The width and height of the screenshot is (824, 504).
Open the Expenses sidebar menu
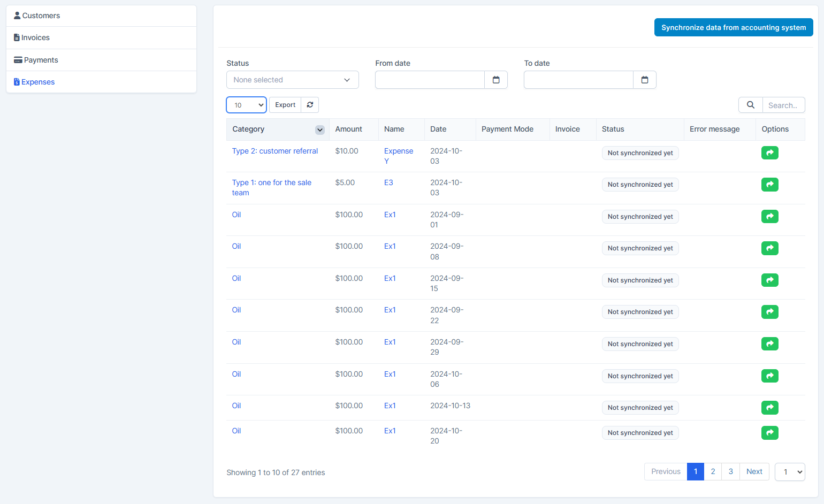(x=101, y=82)
